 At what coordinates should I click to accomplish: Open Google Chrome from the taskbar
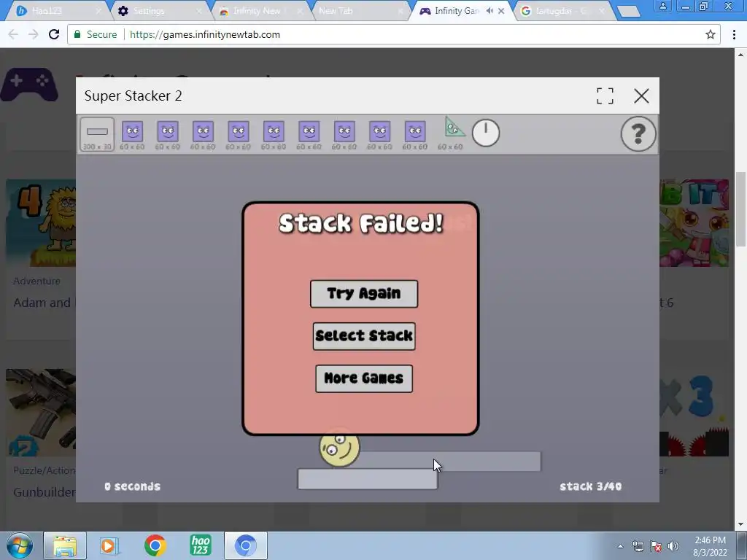(155, 545)
